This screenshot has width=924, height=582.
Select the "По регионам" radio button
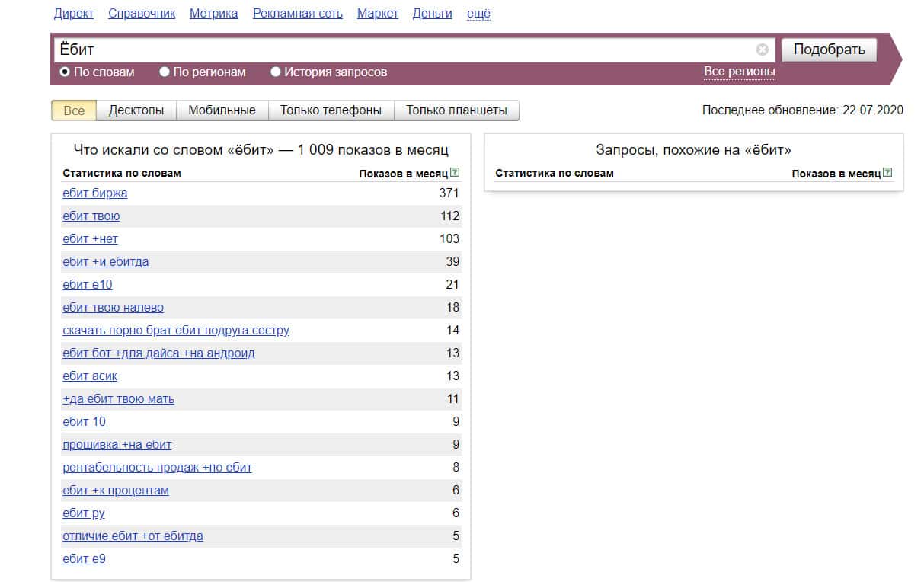[165, 72]
